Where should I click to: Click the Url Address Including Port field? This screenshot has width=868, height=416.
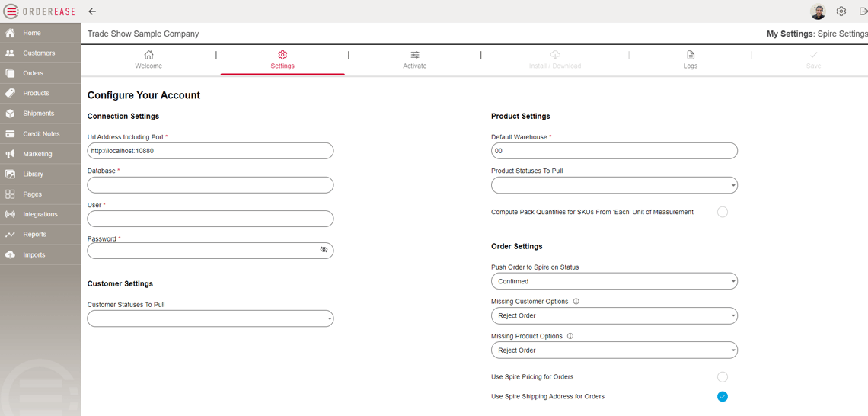[210, 151]
